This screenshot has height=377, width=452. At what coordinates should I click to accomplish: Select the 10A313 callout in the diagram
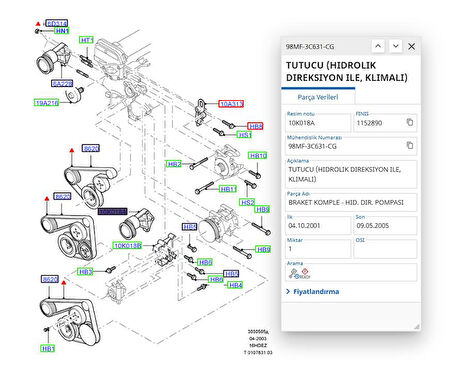coord(231,104)
